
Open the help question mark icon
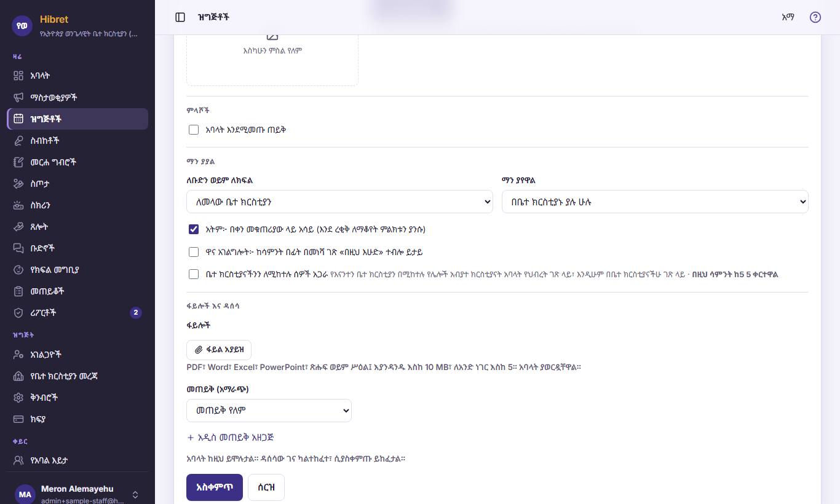click(x=815, y=17)
